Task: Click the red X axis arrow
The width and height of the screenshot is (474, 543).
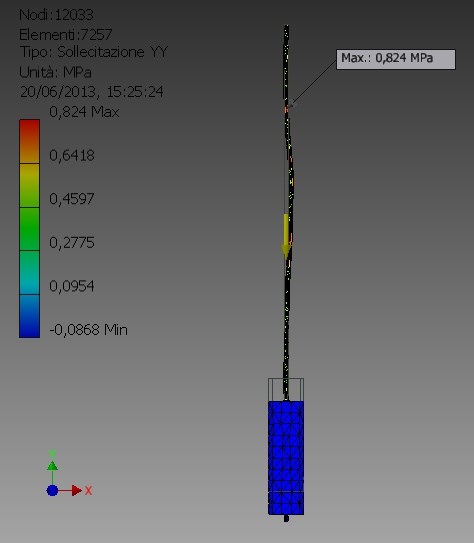Action: (70, 490)
